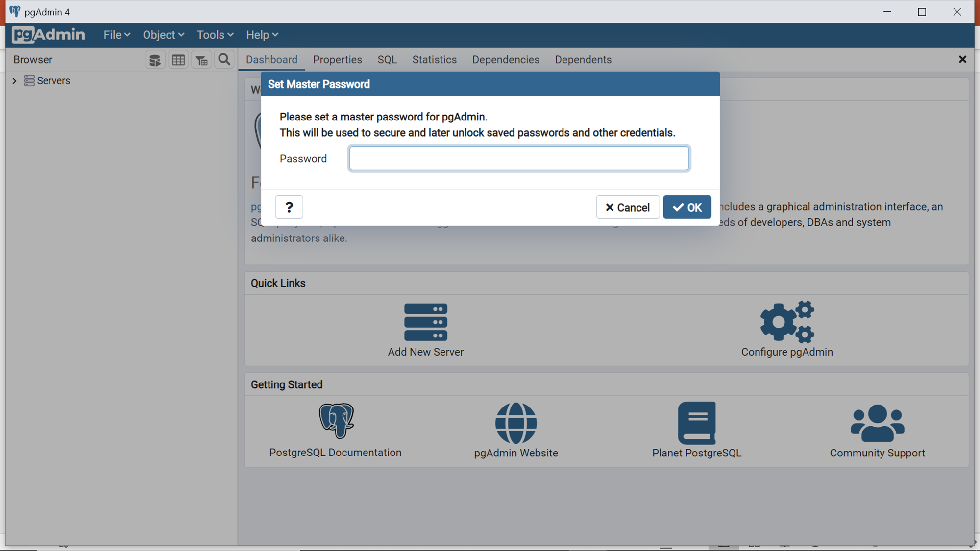Click the Query Tool icon in Browser
Image resolution: width=980 pixels, height=551 pixels.
pos(155,60)
